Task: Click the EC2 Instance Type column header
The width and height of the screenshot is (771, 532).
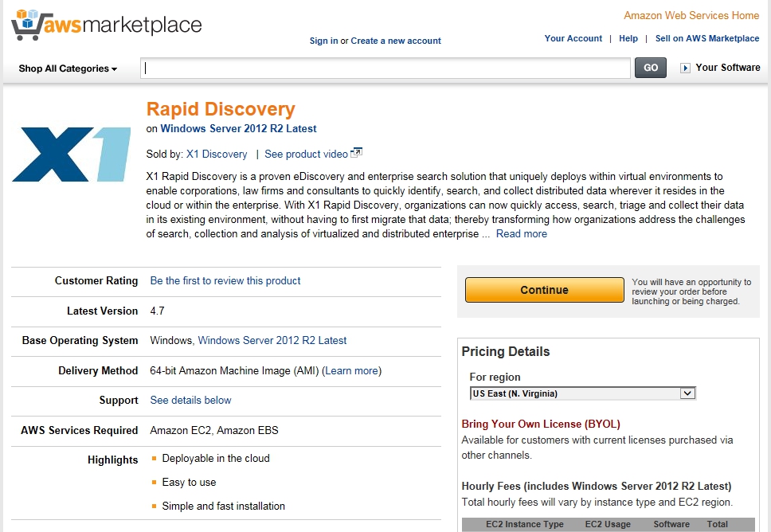Action: pyautogui.click(x=525, y=524)
